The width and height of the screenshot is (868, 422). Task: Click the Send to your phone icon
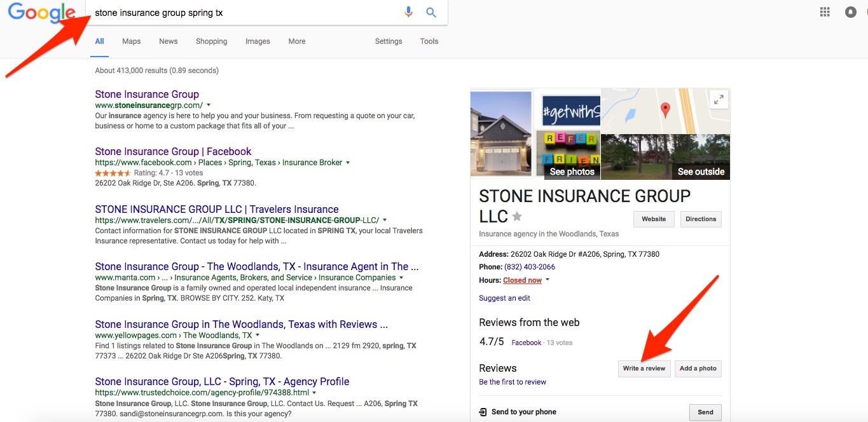[483, 412]
